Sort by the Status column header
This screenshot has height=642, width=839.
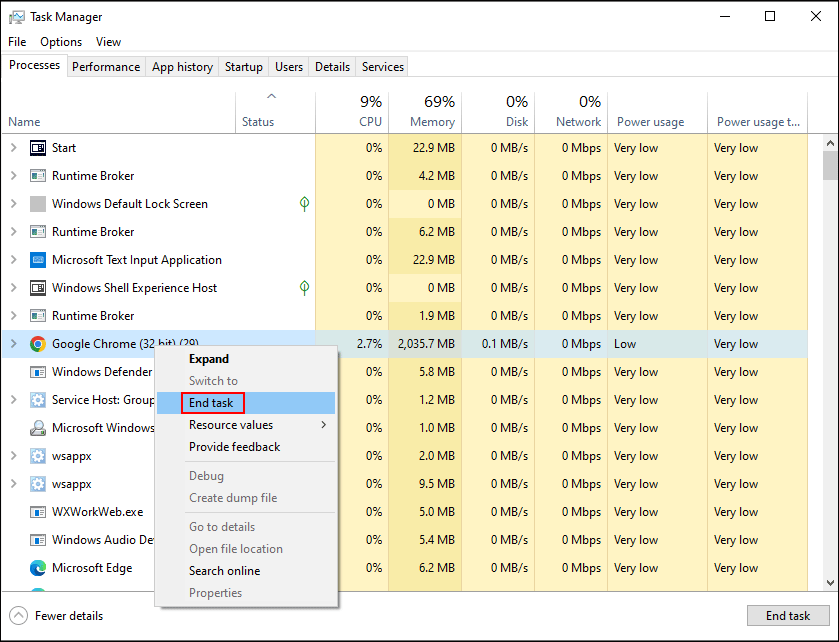[276, 112]
